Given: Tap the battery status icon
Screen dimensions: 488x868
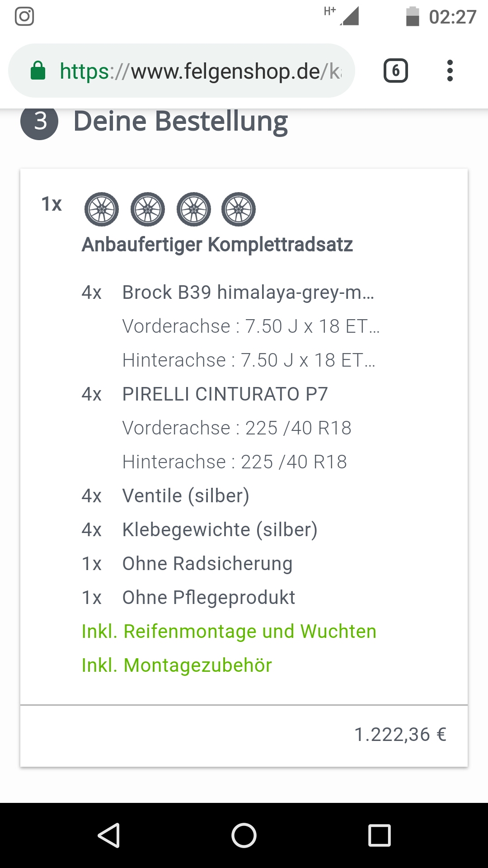Looking at the screenshot, I should click(x=412, y=17).
